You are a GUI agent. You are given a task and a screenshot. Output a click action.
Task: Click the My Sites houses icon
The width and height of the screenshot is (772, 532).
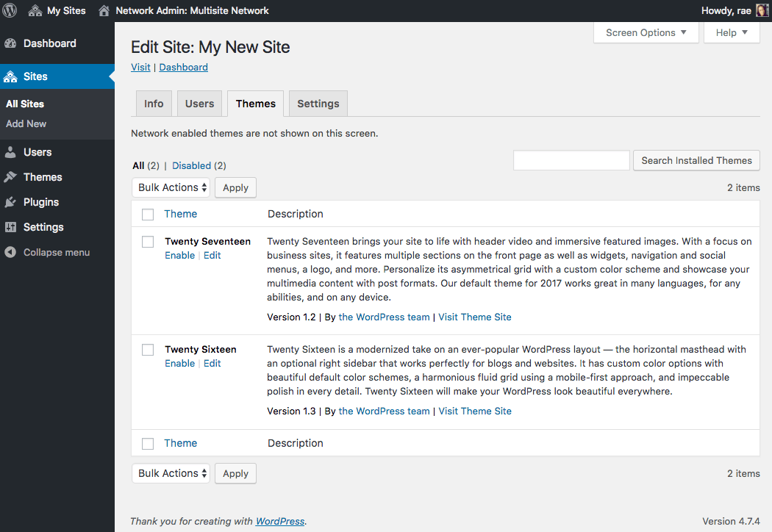coord(35,10)
